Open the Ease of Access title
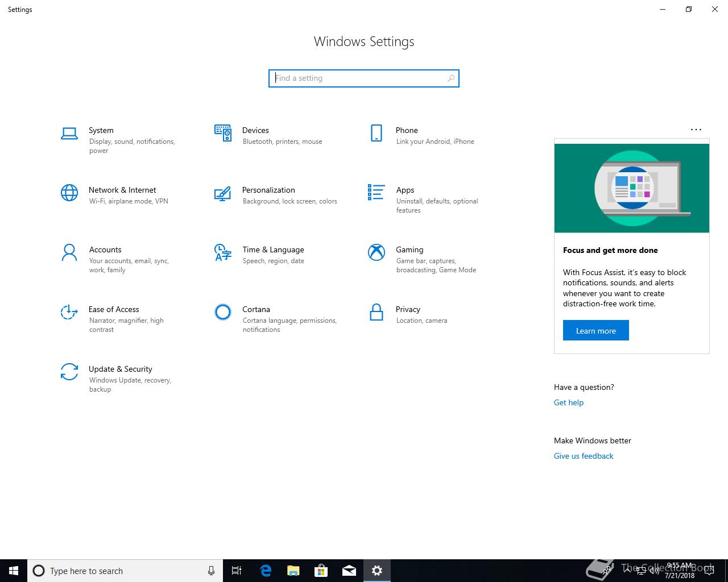This screenshot has width=728, height=582. coord(114,309)
